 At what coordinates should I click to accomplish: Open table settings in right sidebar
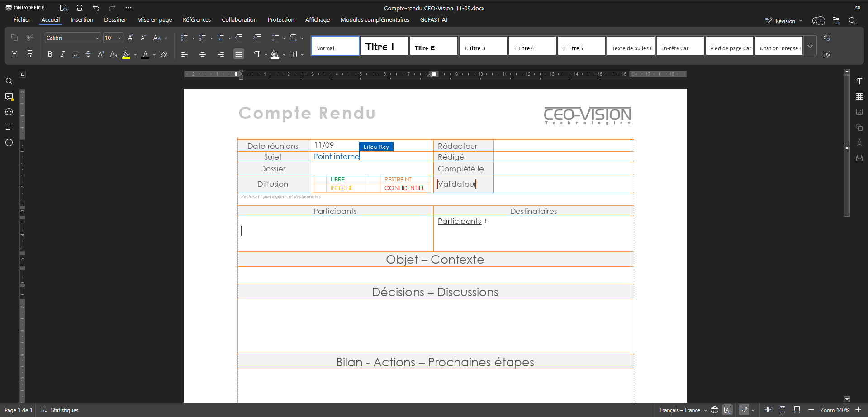tap(859, 96)
